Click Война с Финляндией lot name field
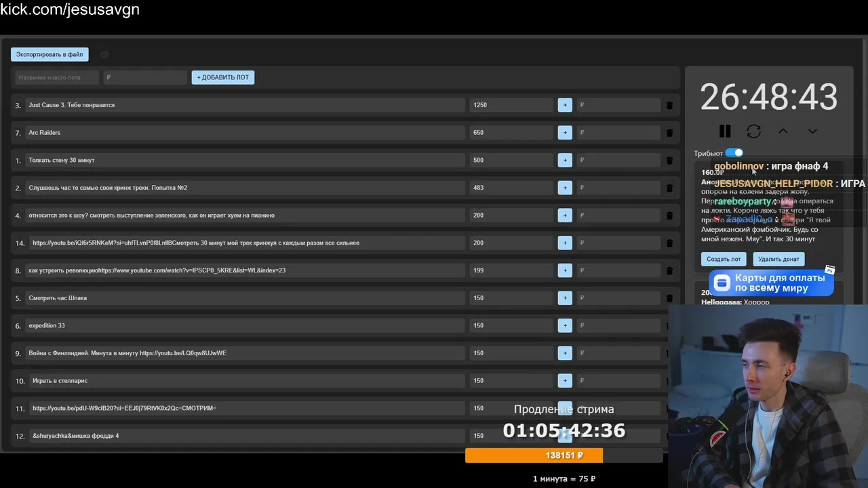The width and height of the screenshot is (868, 488). tap(245, 353)
